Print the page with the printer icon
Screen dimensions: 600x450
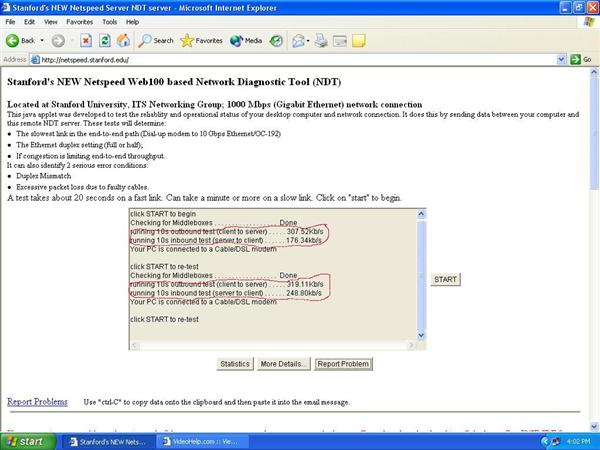pyautogui.click(x=321, y=41)
